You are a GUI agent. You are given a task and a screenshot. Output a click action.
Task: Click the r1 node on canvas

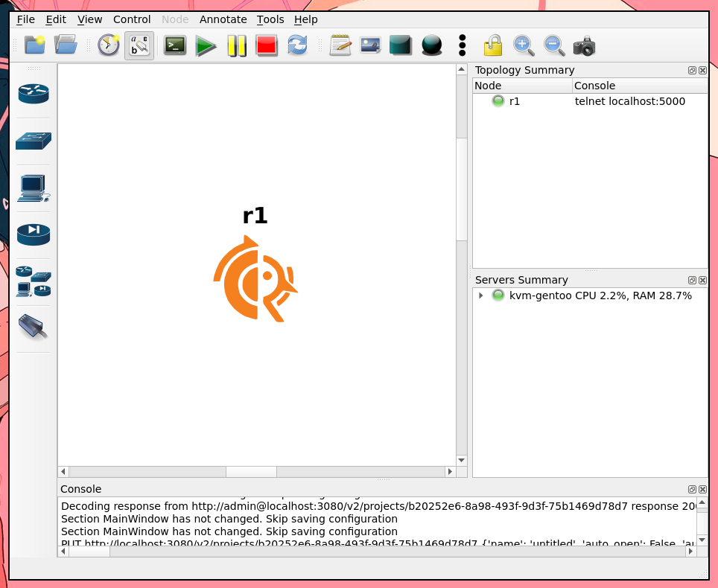point(255,278)
